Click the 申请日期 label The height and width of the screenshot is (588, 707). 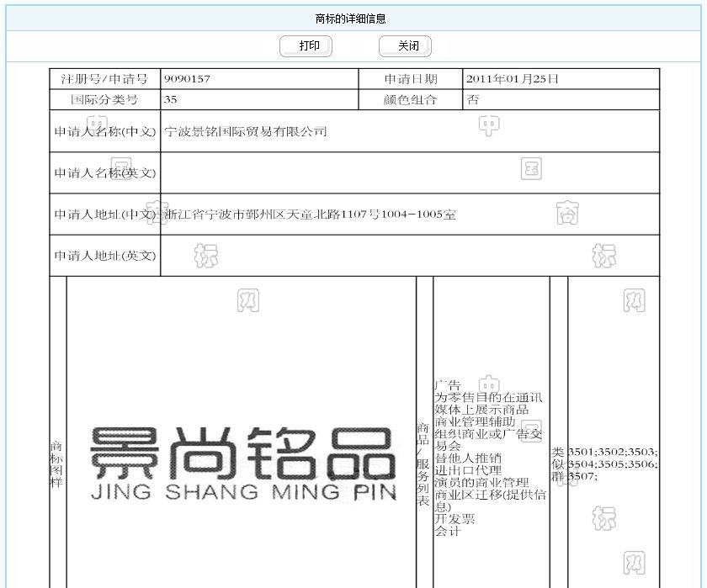tap(411, 79)
